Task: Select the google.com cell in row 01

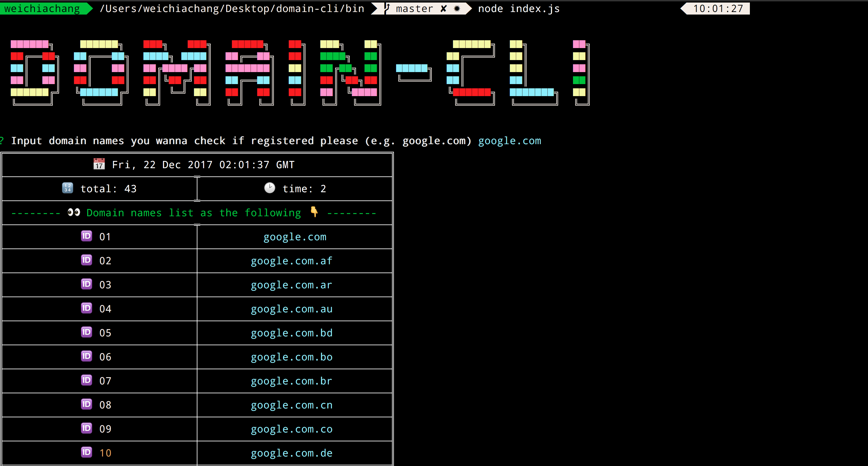Action: pos(295,237)
